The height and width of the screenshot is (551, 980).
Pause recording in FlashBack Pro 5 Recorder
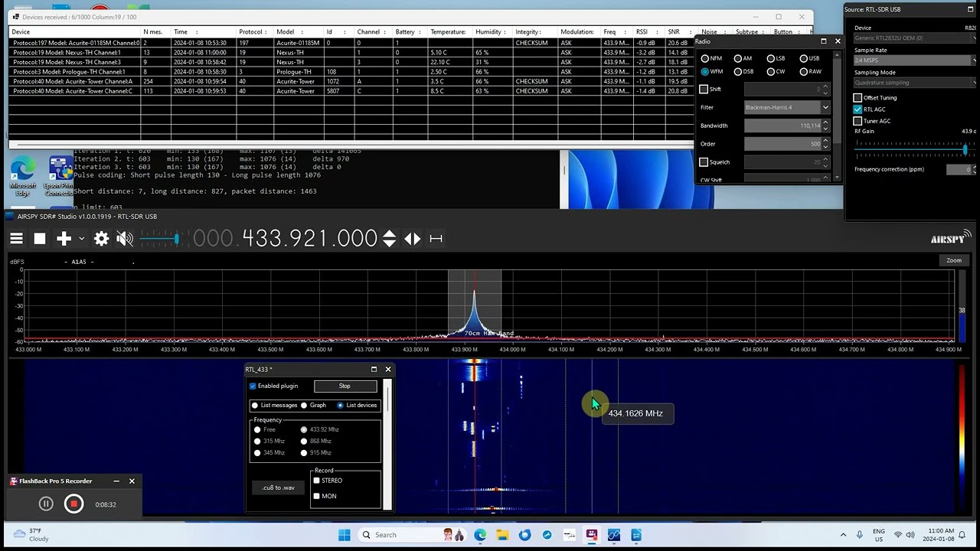click(46, 504)
